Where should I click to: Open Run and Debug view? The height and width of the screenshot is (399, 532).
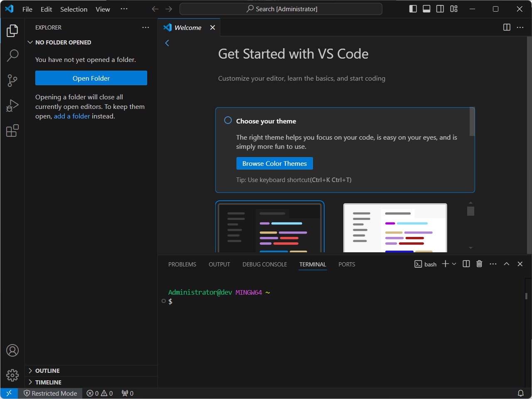[x=12, y=106]
